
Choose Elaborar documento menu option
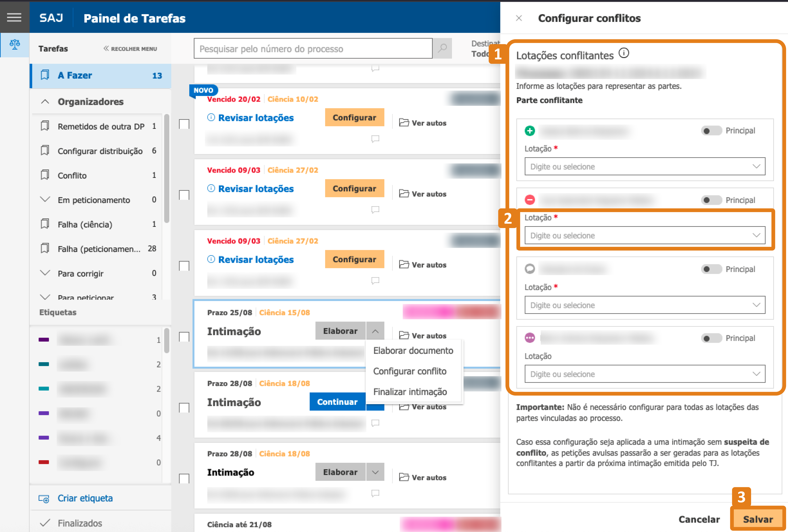413,351
